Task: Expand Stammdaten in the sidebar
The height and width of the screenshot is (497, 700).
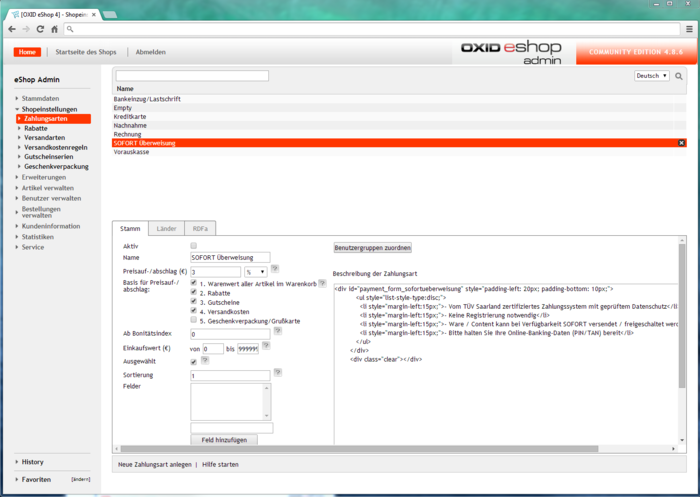Action: (40, 98)
